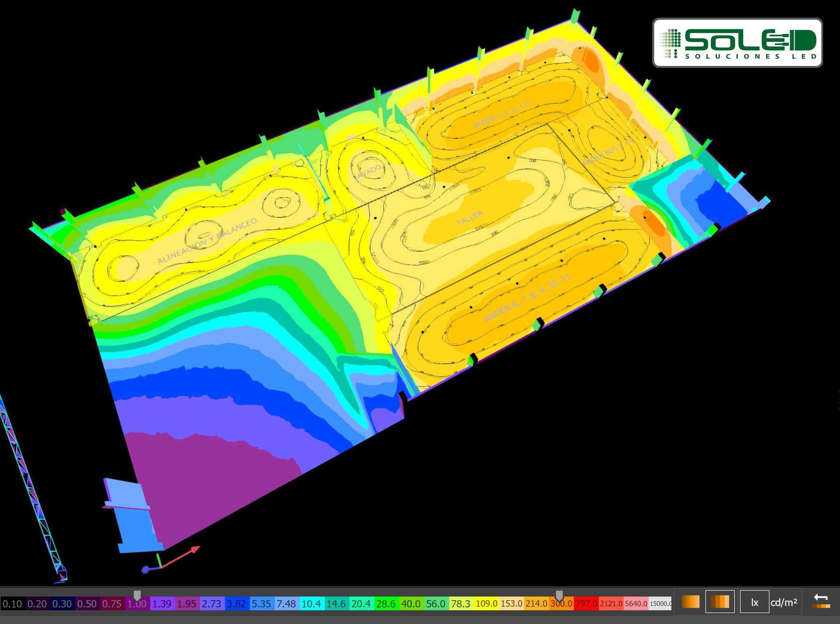Switch units to cd/m² luminance
840x624 pixels.
point(784,602)
